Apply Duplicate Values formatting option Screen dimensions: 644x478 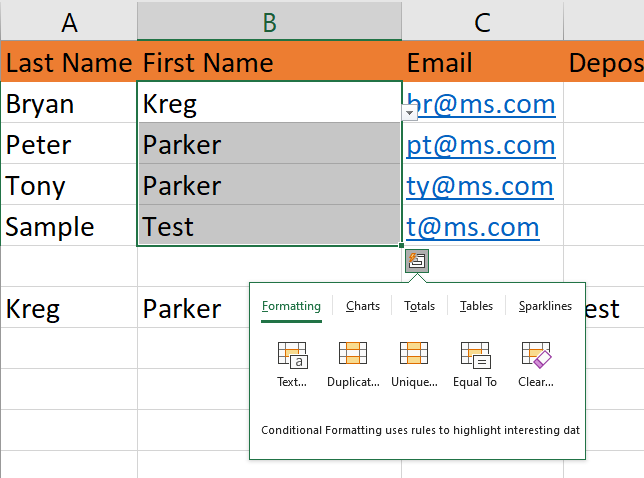[353, 356]
